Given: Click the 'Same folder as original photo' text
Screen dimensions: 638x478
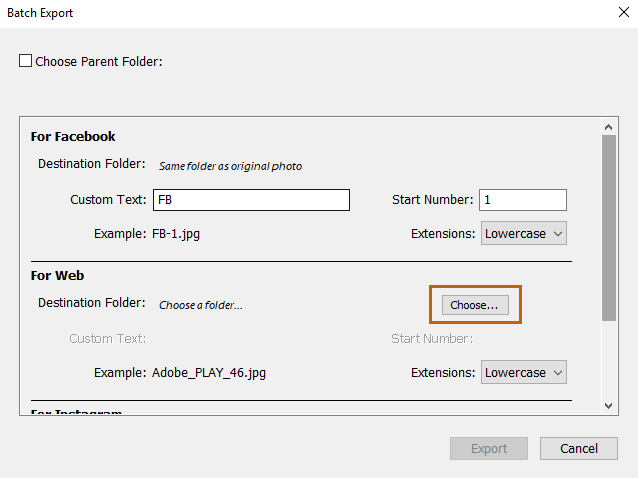Looking at the screenshot, I should pos(230,166).
